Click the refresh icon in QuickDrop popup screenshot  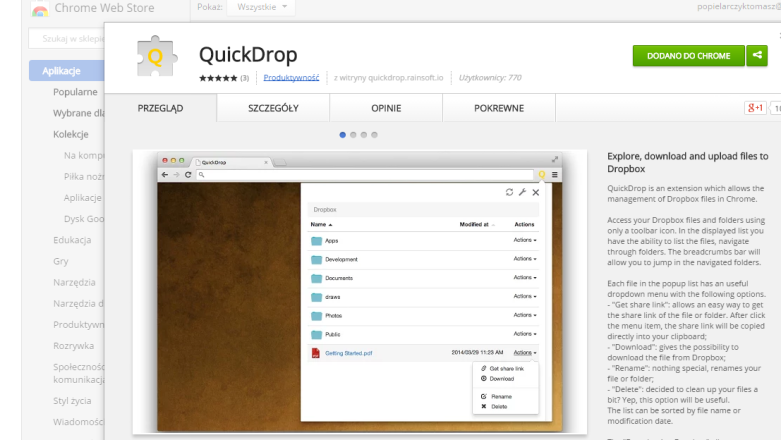click(x=509, y=192)
